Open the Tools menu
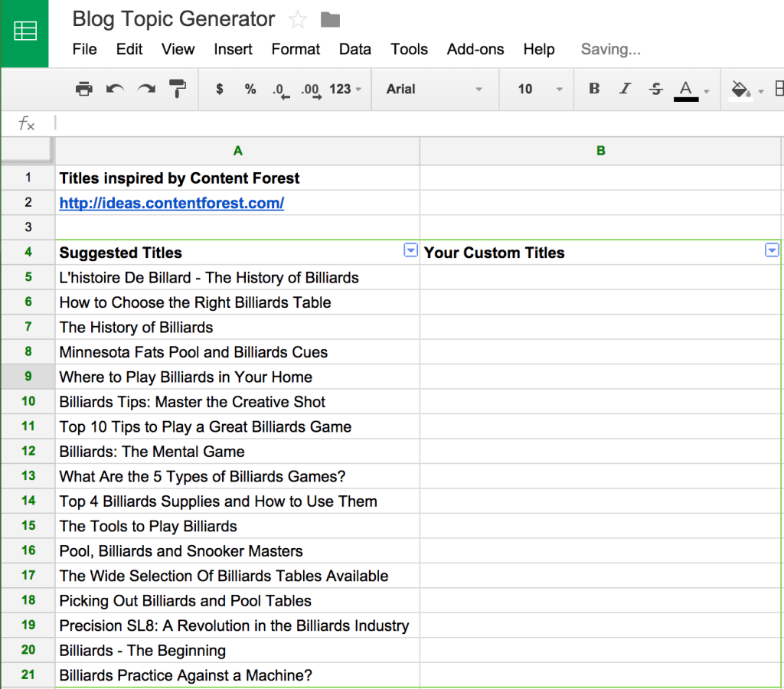 [409, 49]
